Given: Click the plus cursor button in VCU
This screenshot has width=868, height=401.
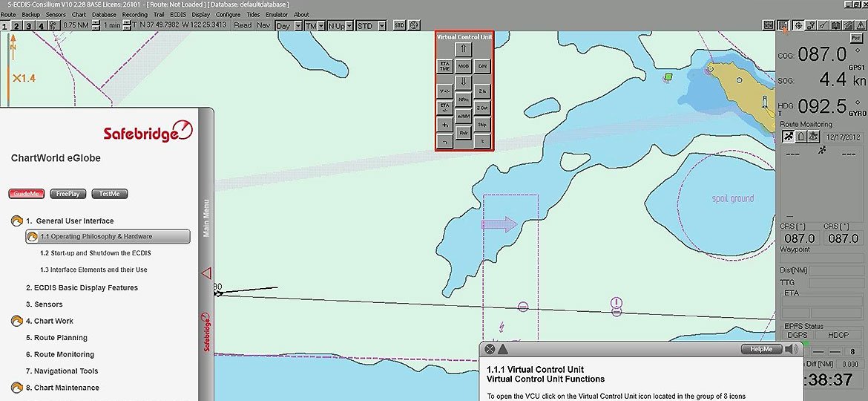Looking at the screenshot, I should 444,125.
